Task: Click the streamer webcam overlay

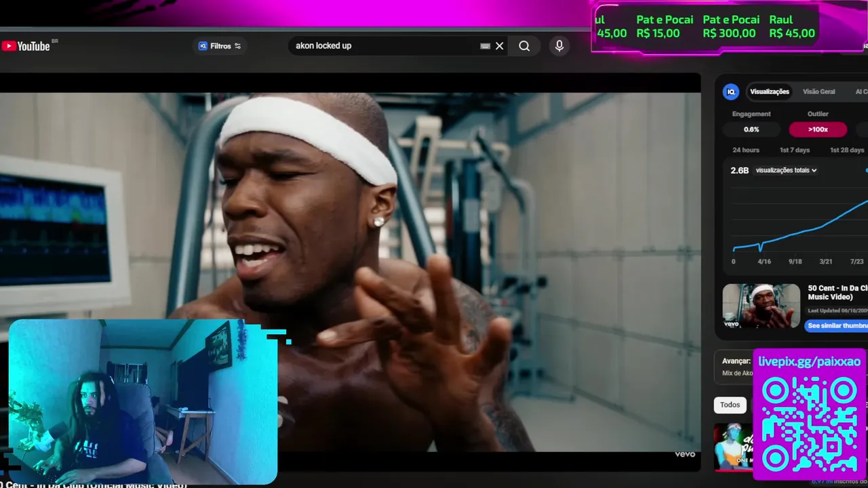Action: [x=143, y=402]
